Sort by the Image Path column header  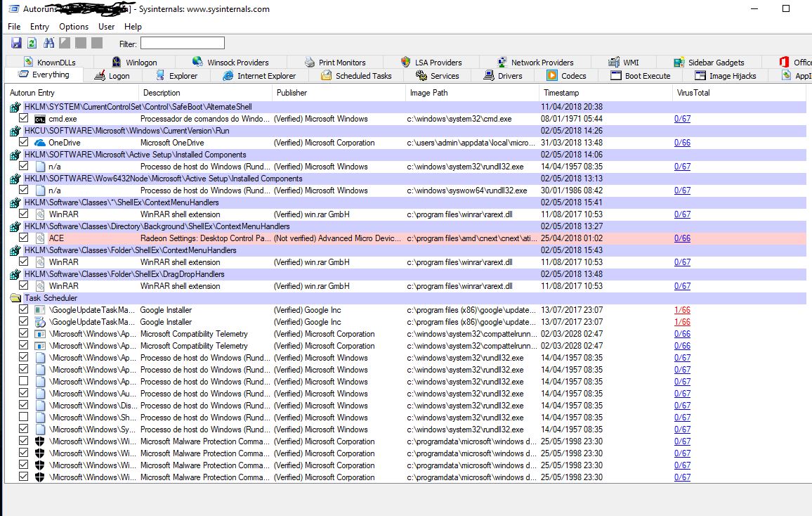[x=472, y=93]
